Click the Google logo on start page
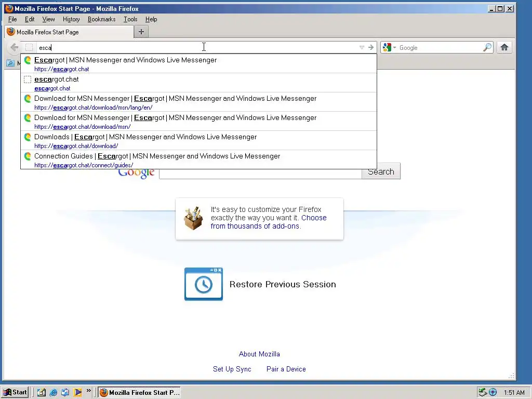The width and height of the screenshot is (532, 399). click(x=137, y=173)
